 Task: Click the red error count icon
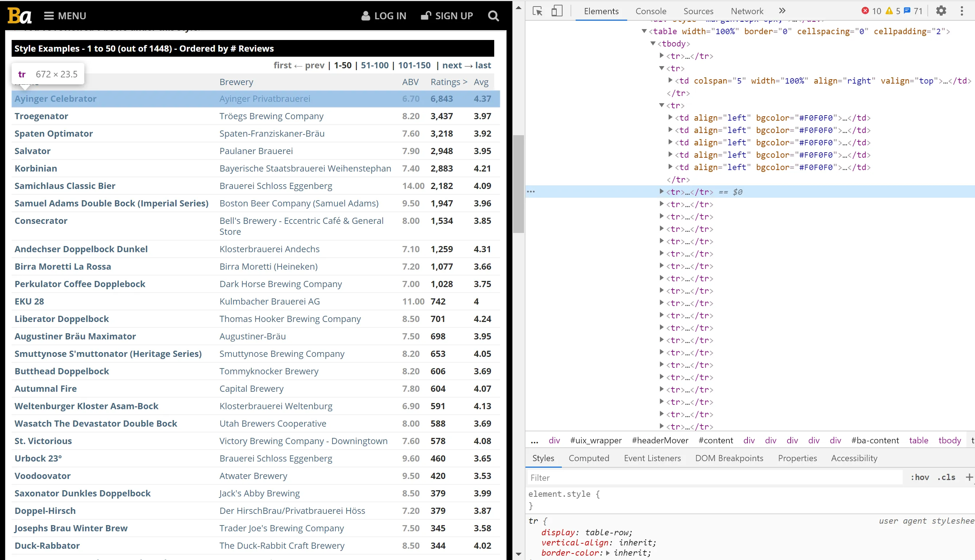point(865,11)
